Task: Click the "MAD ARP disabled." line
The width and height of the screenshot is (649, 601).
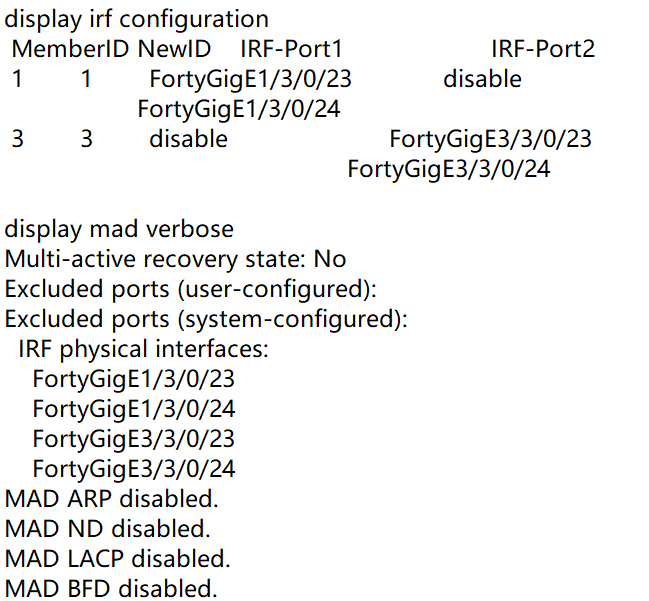Action: (111, 498)
